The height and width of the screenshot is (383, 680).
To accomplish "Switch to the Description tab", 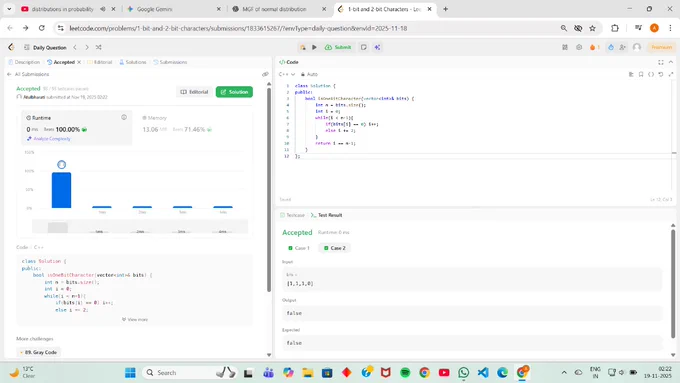I will pyautogui.click(x=24, y=62).
